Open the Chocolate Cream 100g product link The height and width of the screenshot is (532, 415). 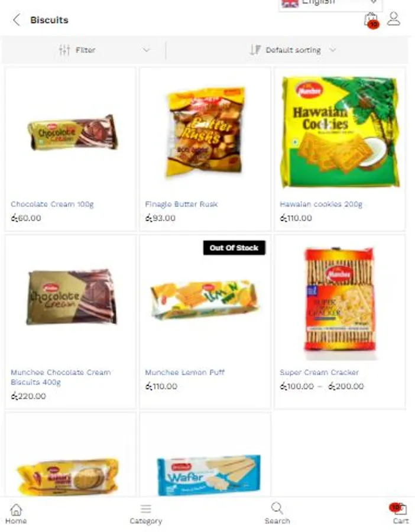tap(52, 205)
